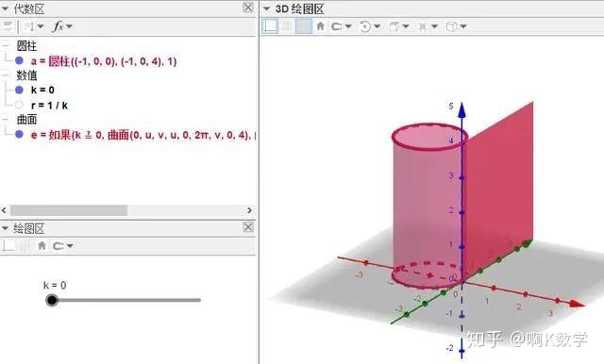Click the 曲面 category label
Image resolution: width=604 pixels, height=364 pixels.
(26, 120)
